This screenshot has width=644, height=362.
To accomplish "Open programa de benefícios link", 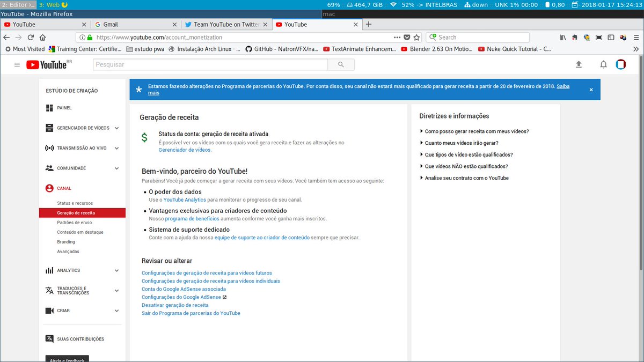I will [x=192, y=219].
